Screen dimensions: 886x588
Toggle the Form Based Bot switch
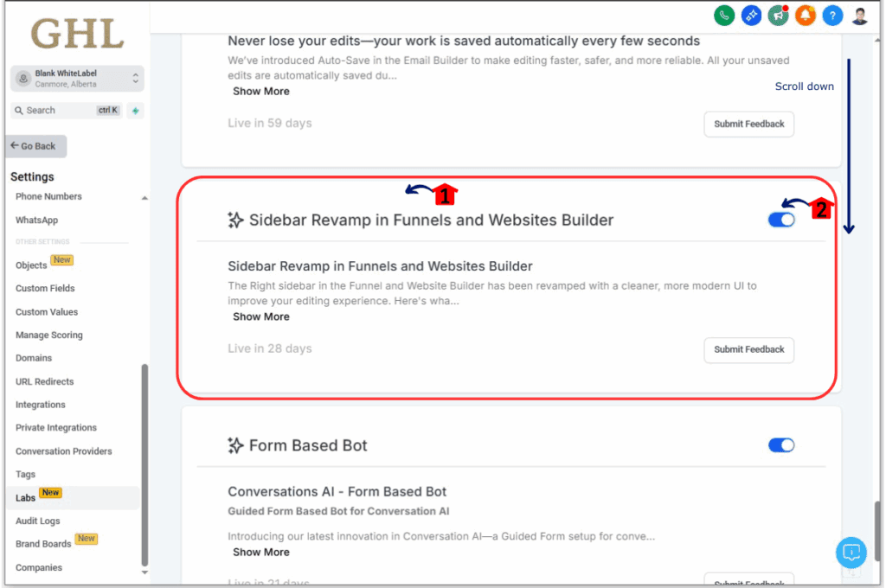click(781, 445)
